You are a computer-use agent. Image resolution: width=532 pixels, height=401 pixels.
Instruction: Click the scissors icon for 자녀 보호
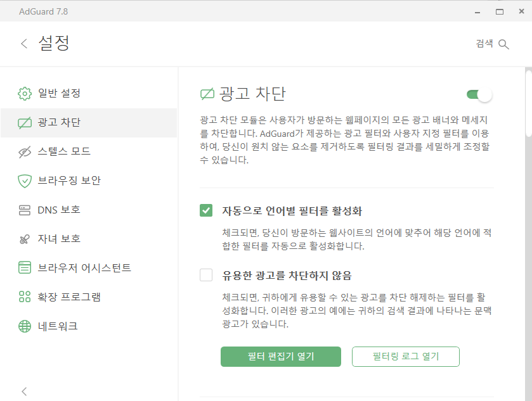25,239
